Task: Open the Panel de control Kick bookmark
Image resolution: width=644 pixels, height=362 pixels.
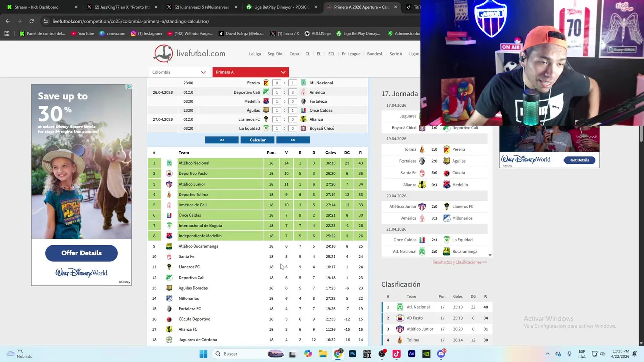Action: [x=42, y=33]
